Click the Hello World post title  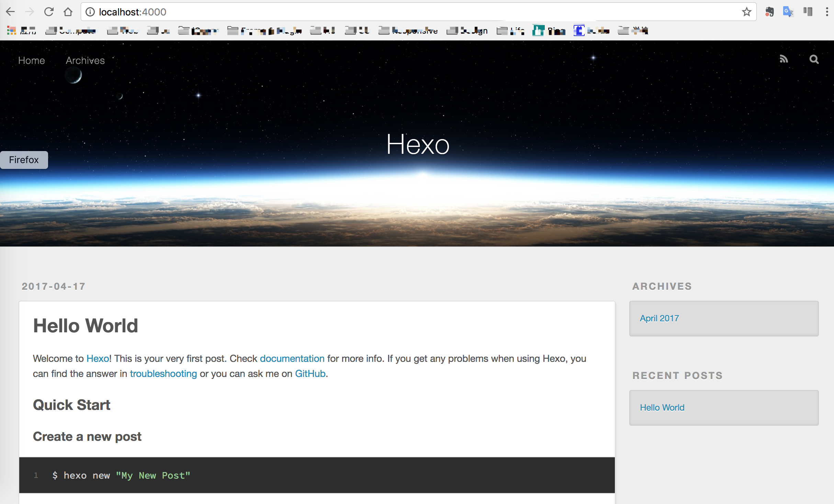(86, 325)
